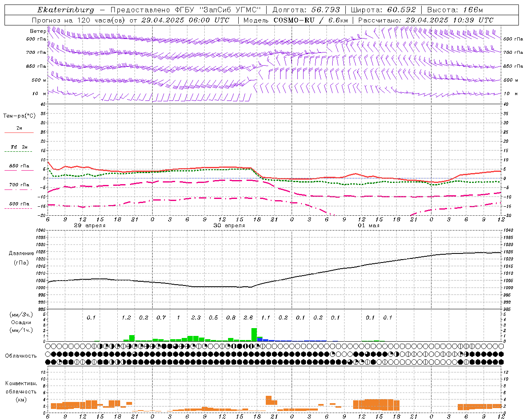Click the 'Осадки' precipitation label
Viewport: 525px width, 420px height.
click(x=21, y=323)
